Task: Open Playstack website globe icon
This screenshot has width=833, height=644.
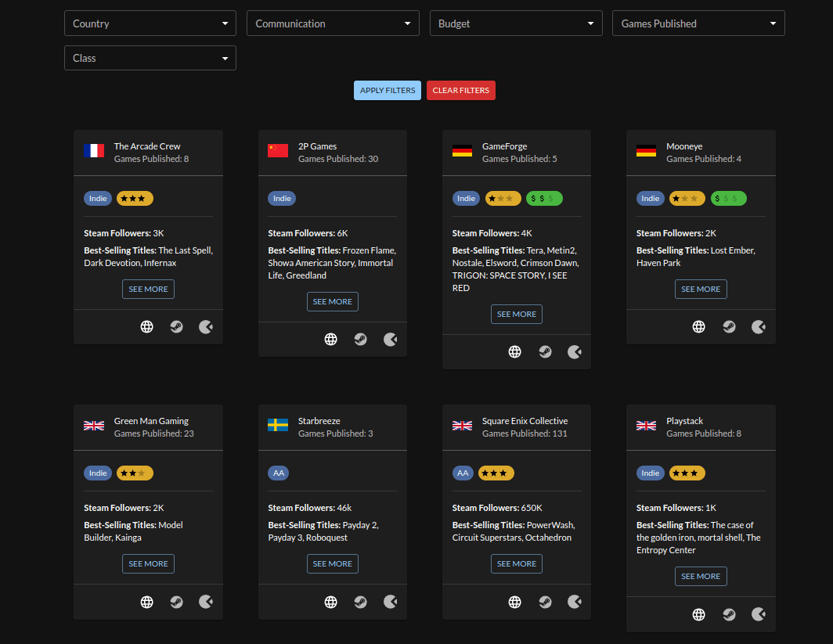Action: click(x=699, y=615)
